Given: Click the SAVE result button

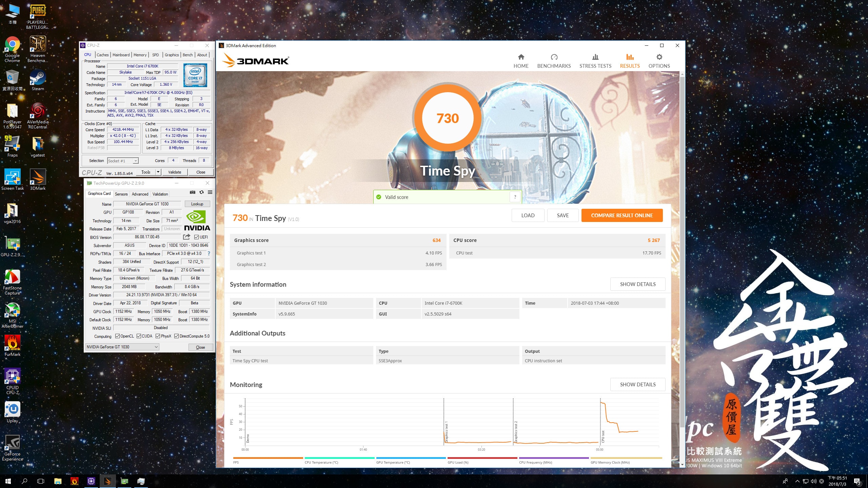Looking at the screenshot, I should click(x=563, y=215).
